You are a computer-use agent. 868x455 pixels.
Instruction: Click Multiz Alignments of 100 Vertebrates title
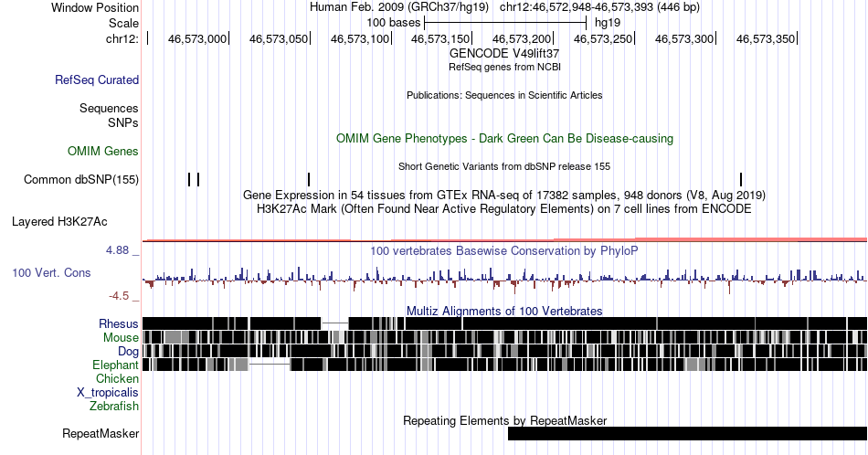tap(504, 311)
